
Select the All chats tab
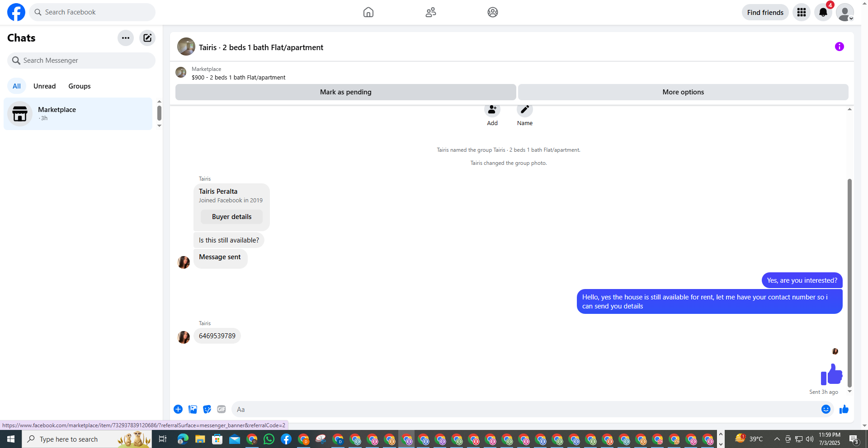pos(17,86)
